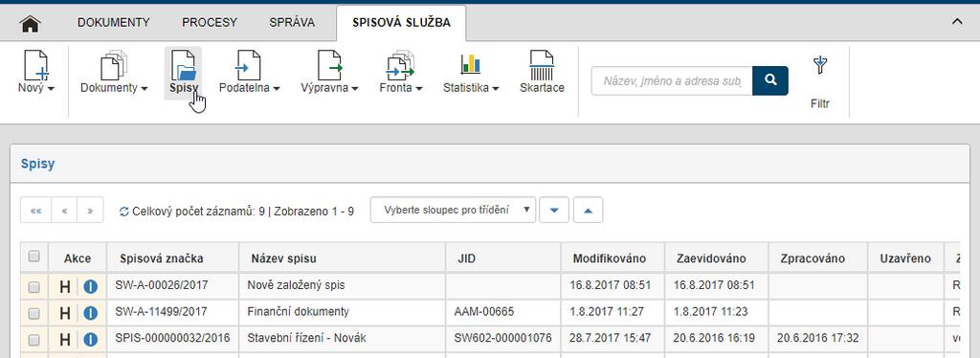
Task: Click the H icon for SW-A-11499/2017
Action: tap(65, 313)
